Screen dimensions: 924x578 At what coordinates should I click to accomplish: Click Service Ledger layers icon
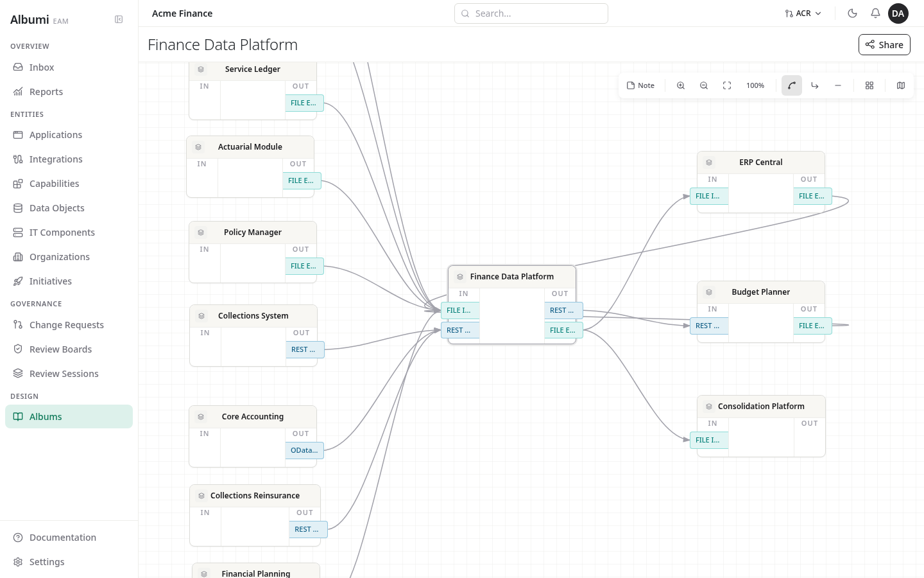[201, 69]
